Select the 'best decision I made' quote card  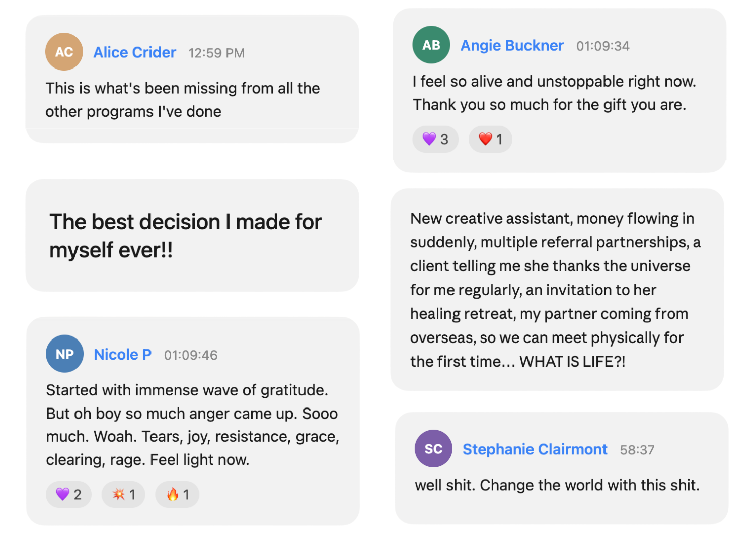192,235
